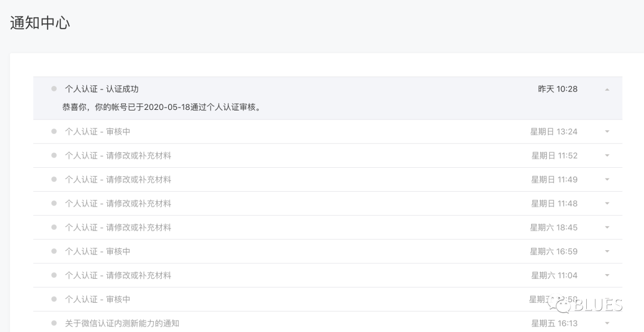The image size is (644, 332).
Task: Click the status dot beside 认证成功
Action: point(54,89)
